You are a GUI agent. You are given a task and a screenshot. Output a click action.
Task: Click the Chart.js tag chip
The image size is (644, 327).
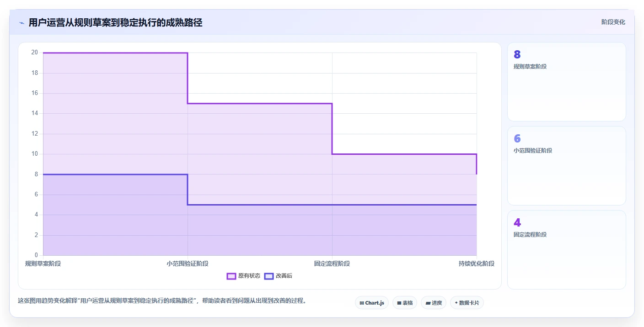click(x=372, y=303)
